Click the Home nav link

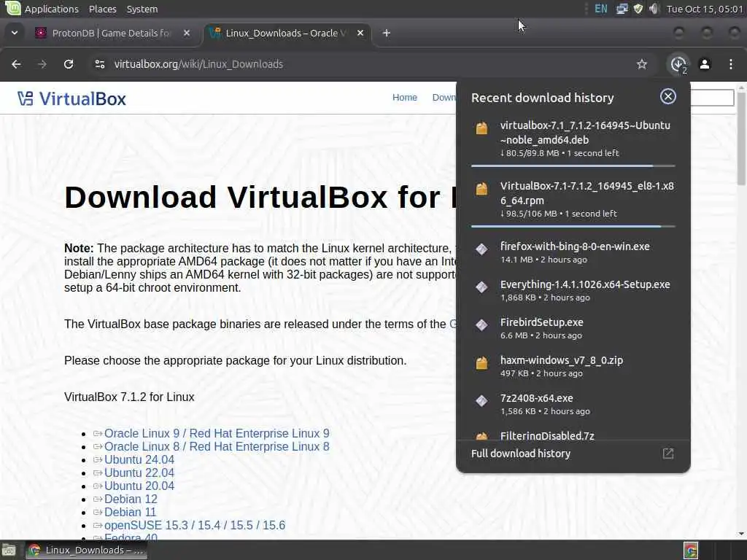pyautogui.click(x=405, y=97)
